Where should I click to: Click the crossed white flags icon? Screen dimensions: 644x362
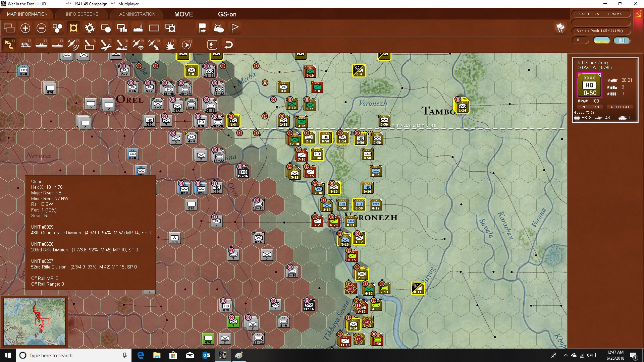point(560,28)
